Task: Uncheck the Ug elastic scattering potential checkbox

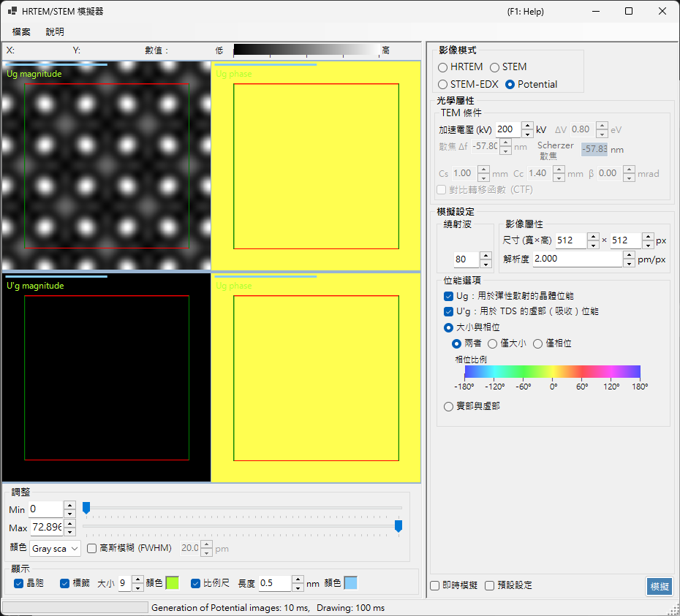Action: click(x=448, y=296)
